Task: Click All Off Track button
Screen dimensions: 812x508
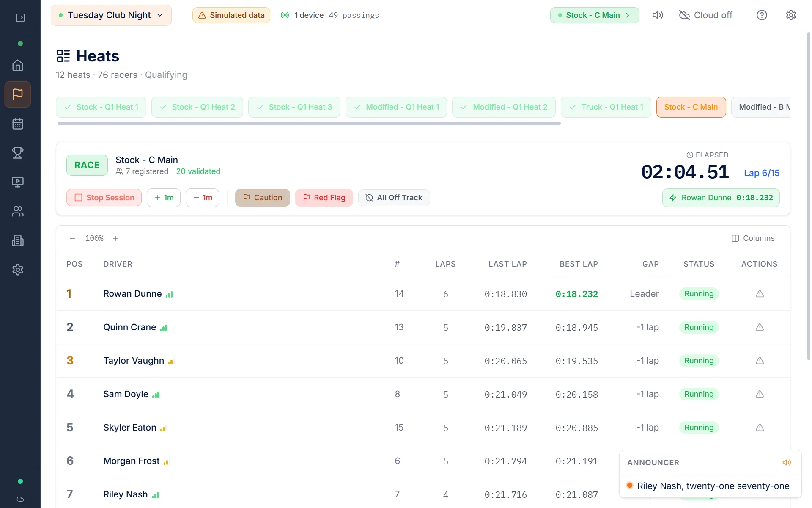Action: (x=394, y=198)
